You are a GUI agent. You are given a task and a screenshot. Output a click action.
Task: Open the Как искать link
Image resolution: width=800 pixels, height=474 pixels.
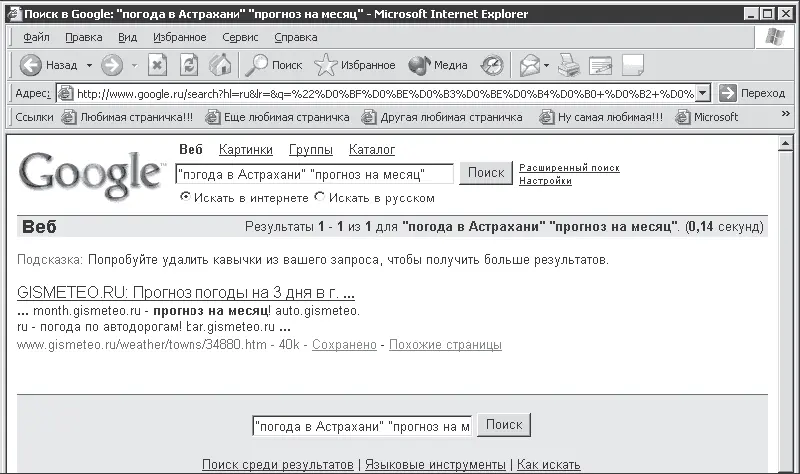[548, 465]
